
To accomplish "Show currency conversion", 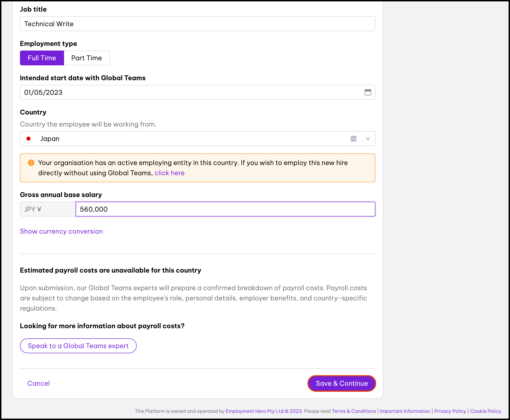I will [x=61, y=231].
